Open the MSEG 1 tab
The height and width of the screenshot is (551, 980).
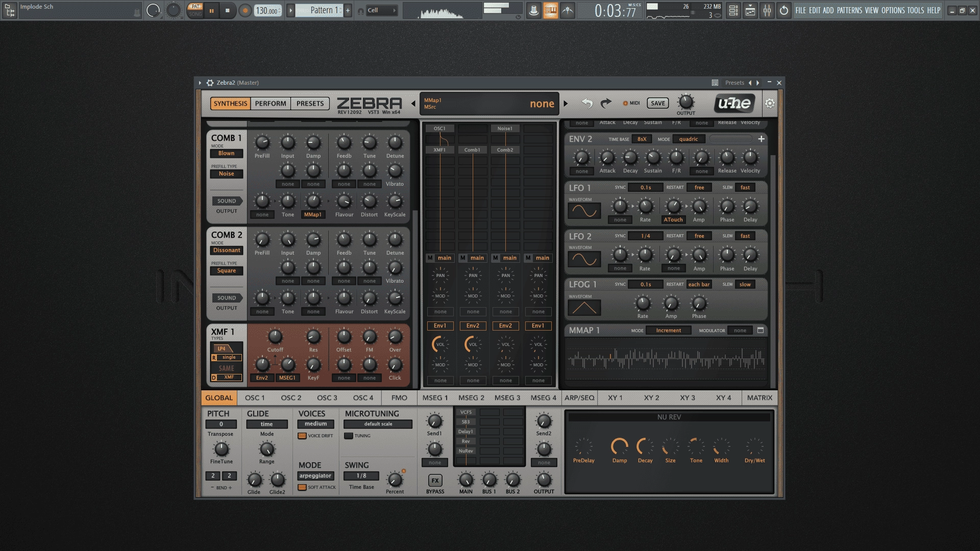[435, 397]
